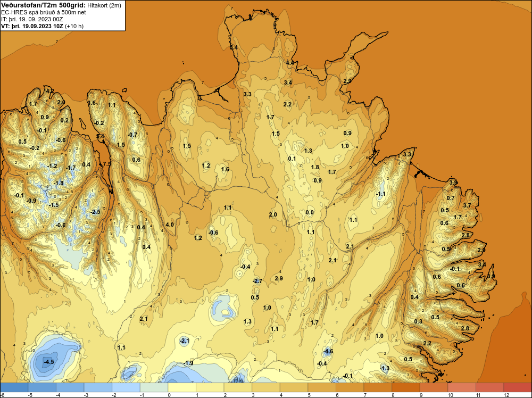Click the legend swatch between -4 and -3
This screenshot has height=398, width=532.
pyautogui.click(x=70, y=387)
